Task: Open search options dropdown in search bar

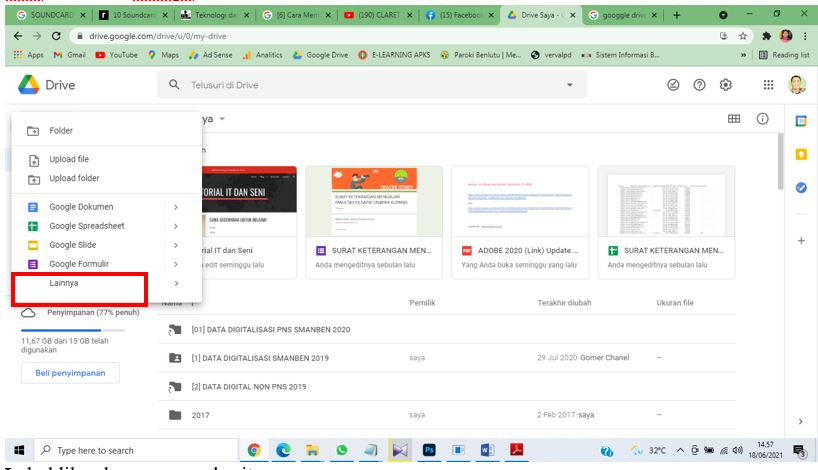Action: [x=570, y=86]
